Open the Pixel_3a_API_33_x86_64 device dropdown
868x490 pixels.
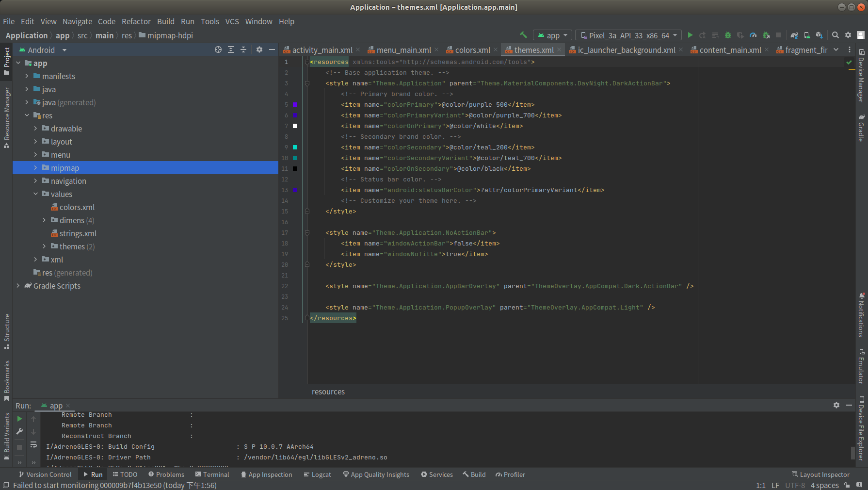628,35
